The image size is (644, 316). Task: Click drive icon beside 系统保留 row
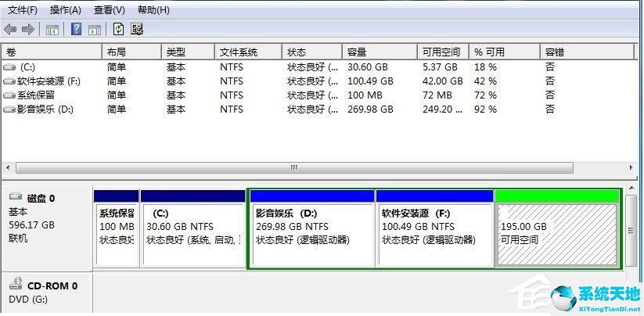point(9,95)
